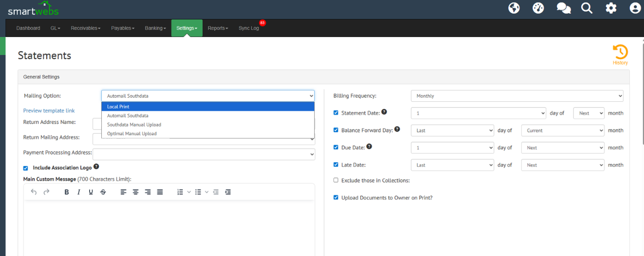
Task: Click the globe icon in header
Action: 514,8
